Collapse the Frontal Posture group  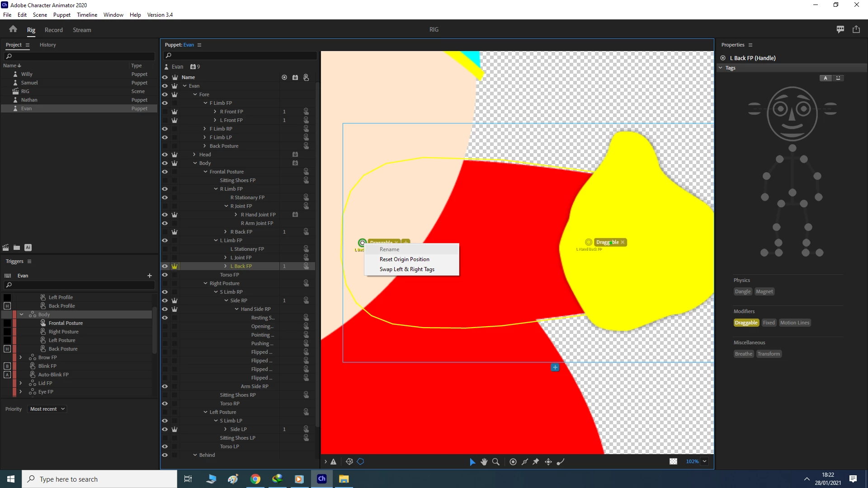(x=205, y=172)
